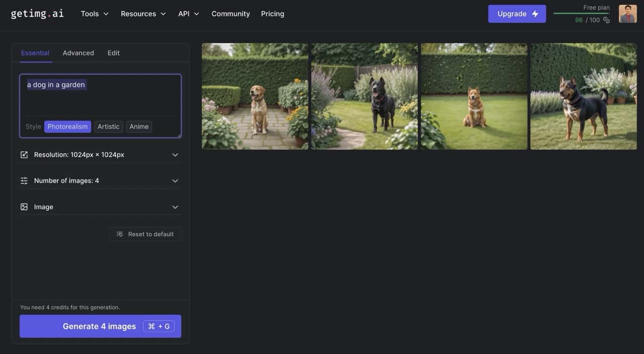This screenshot has width=644, height=354.
Task: Click the keyboard shortcut badge on Generate button
Action: pos(159,326)
